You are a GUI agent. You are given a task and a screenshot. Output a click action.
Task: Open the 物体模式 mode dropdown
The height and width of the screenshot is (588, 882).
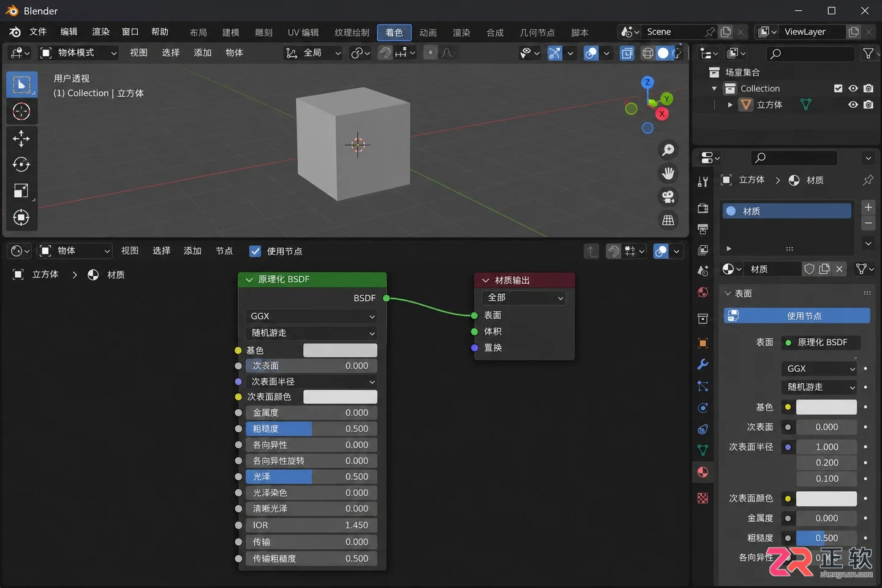coord(78,53)
